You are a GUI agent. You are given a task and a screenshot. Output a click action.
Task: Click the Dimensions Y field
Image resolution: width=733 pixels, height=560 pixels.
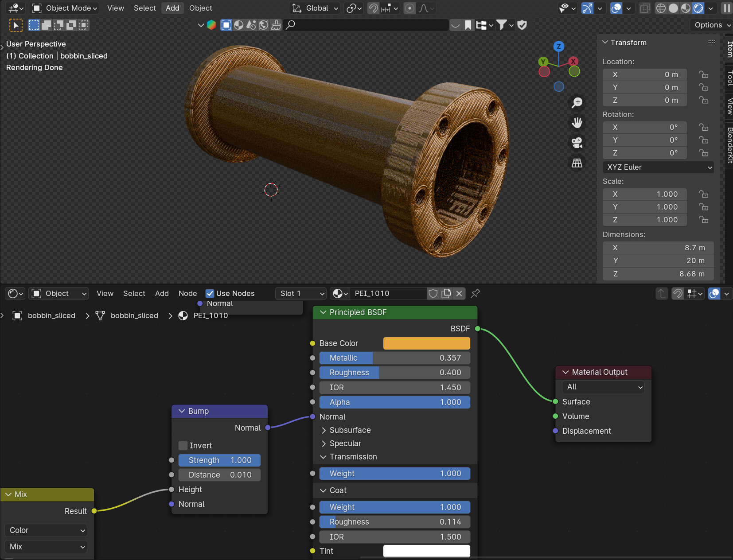coord(658,261)
